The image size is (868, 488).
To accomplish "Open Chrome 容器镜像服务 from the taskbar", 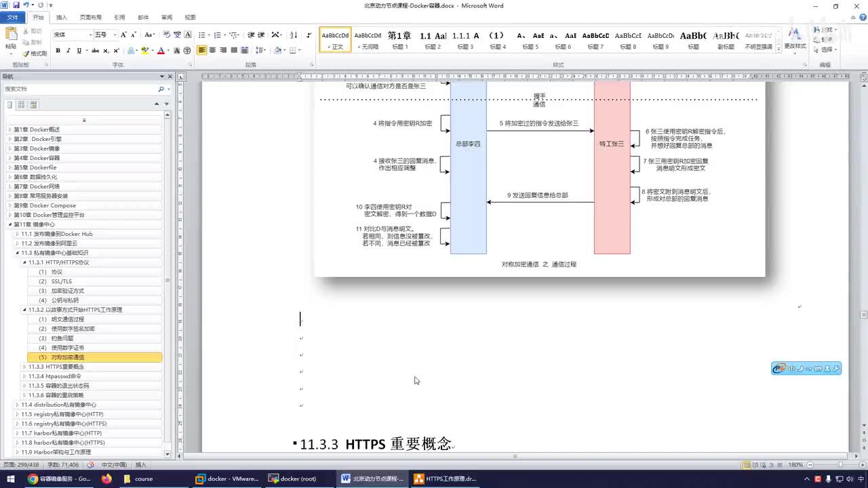I will (59, 479).
